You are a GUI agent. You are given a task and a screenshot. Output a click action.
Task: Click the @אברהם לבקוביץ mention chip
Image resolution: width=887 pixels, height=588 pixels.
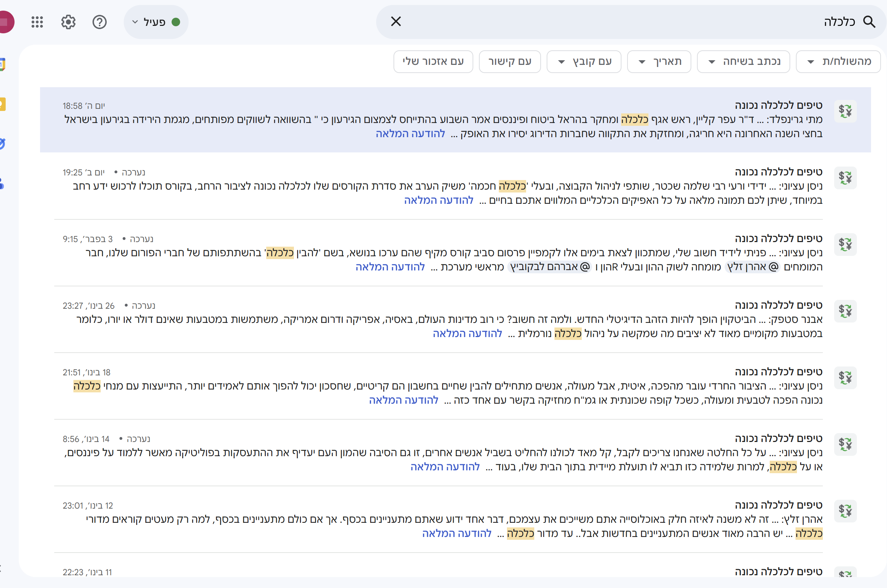tap(550, 267)
